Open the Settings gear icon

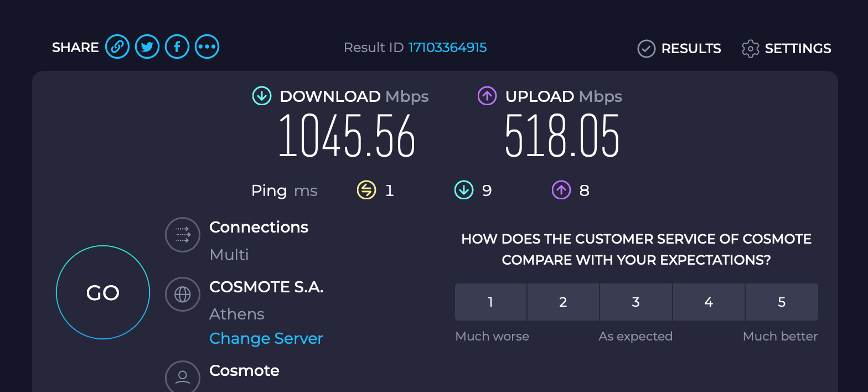point(750,49)
